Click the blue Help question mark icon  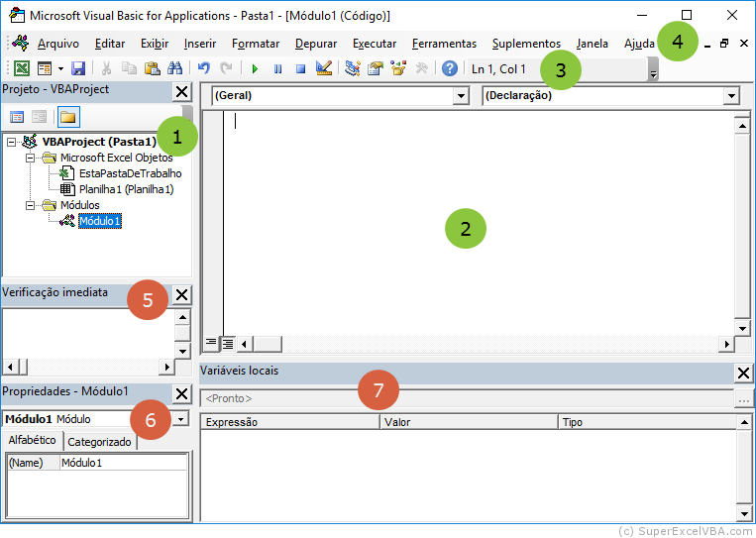450,68
